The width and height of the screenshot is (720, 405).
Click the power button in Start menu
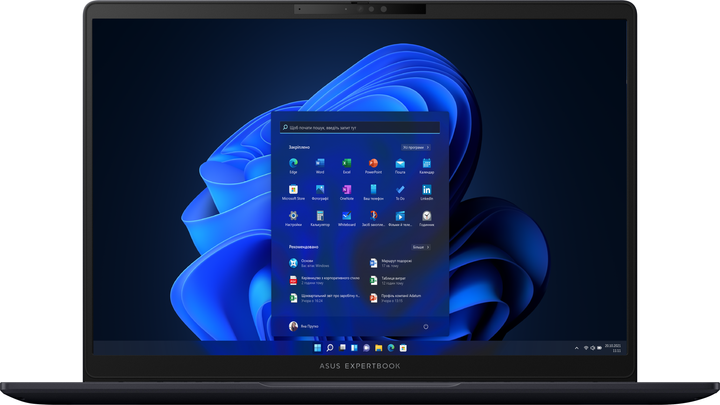point(426,326)
